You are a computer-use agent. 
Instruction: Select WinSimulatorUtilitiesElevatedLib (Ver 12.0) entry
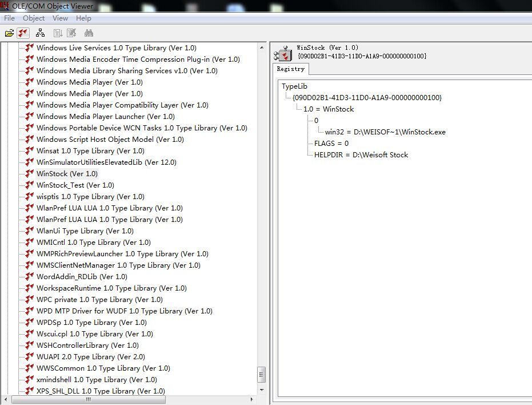point(106,162)
